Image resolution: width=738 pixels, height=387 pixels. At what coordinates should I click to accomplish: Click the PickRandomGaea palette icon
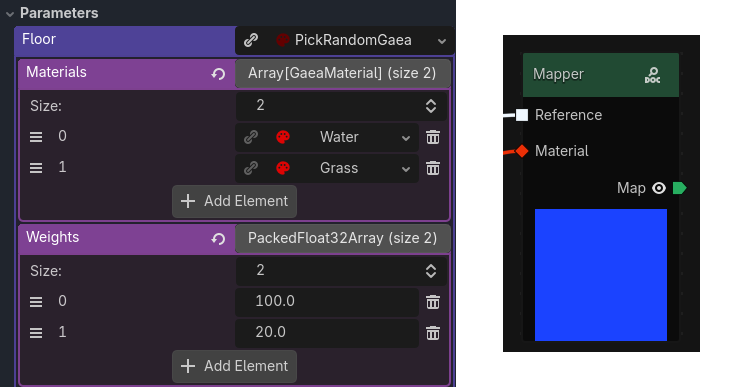pos(282,40)
